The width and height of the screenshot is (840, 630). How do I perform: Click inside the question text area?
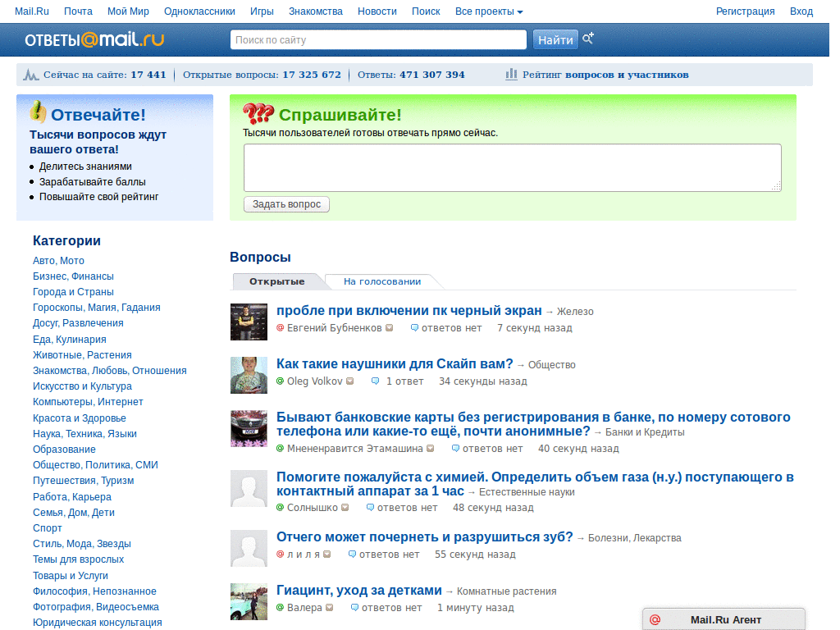tap(512, 167)
